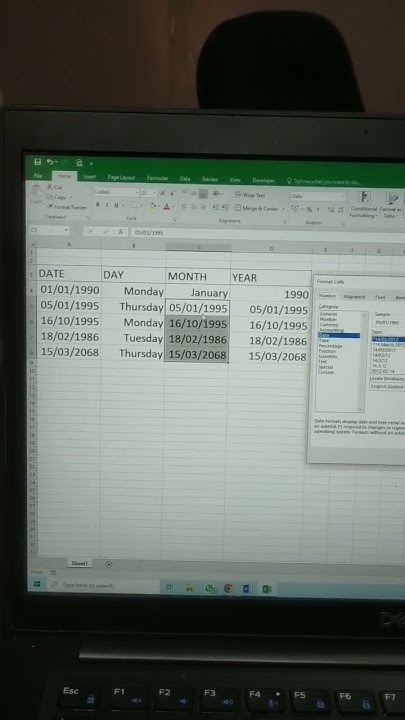Screen dimensions: 405x720
Task: Select the Format Painter brush
Action: click(50, 207)
